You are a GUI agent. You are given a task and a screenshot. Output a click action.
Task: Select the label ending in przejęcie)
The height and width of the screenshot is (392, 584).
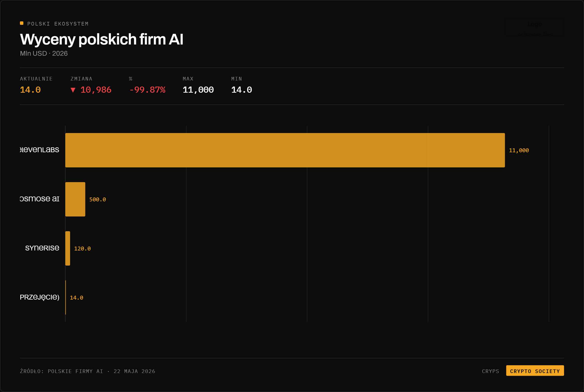[x=39, y=297]
